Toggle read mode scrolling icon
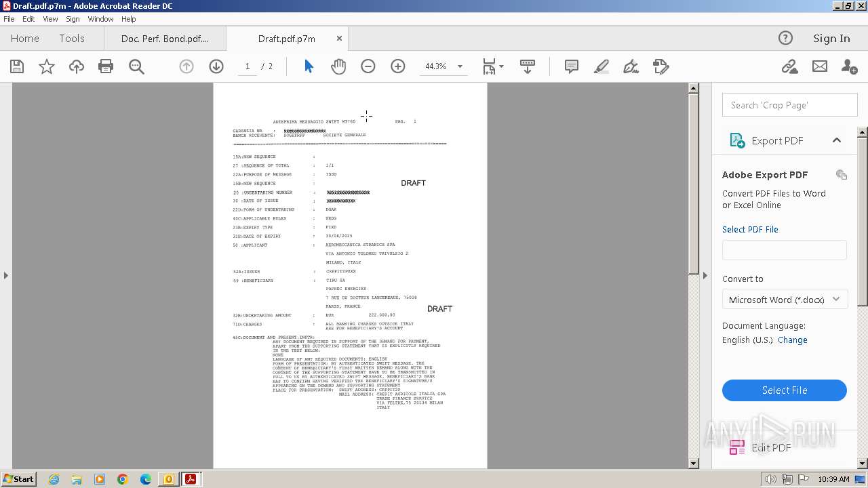Image resolution: width=868 pixels, height=488 pixels. click(528, 66)
